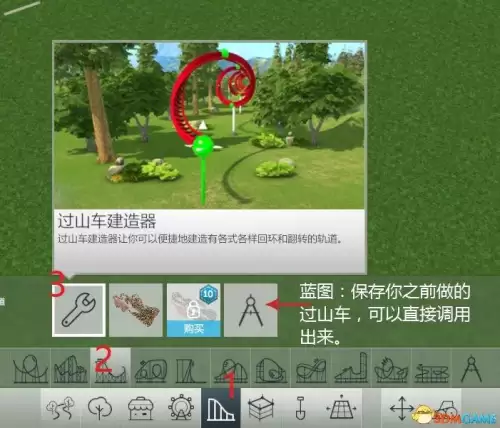This screenshot has width=500, height=428.
Task: Click the blue 购买 purchase button
Action: point(193,329)
